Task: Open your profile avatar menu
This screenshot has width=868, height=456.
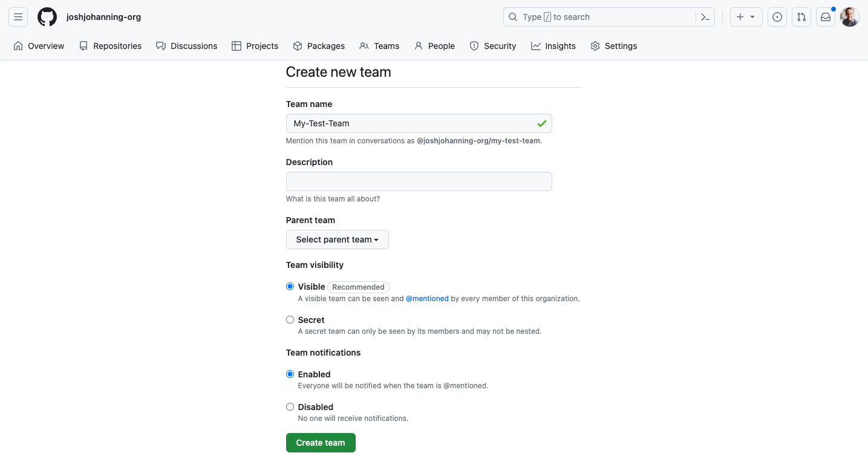Action: click(x=849, y=17)
